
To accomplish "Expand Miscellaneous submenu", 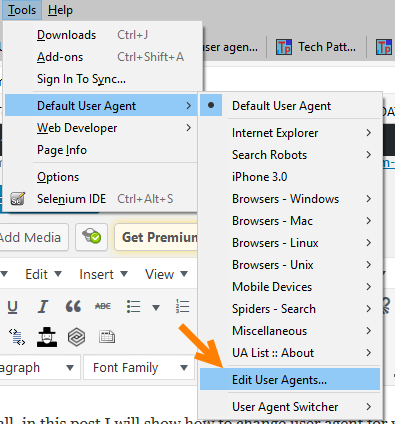I will [x=290, y=331].
